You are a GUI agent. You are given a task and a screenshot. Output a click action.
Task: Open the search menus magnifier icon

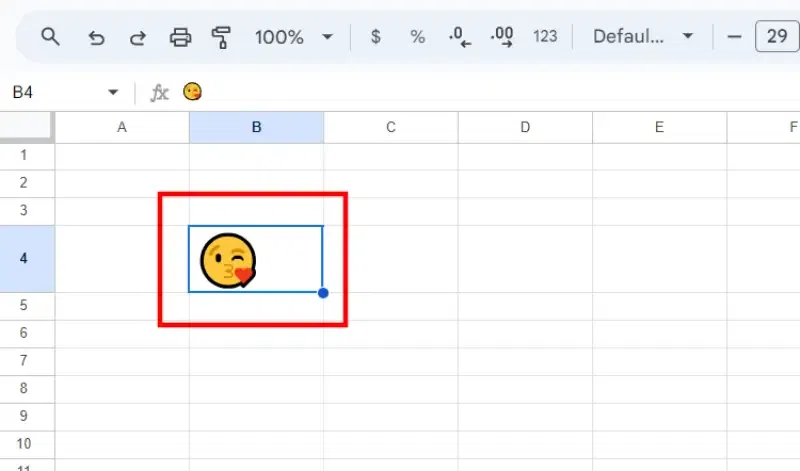click(50, 37)
